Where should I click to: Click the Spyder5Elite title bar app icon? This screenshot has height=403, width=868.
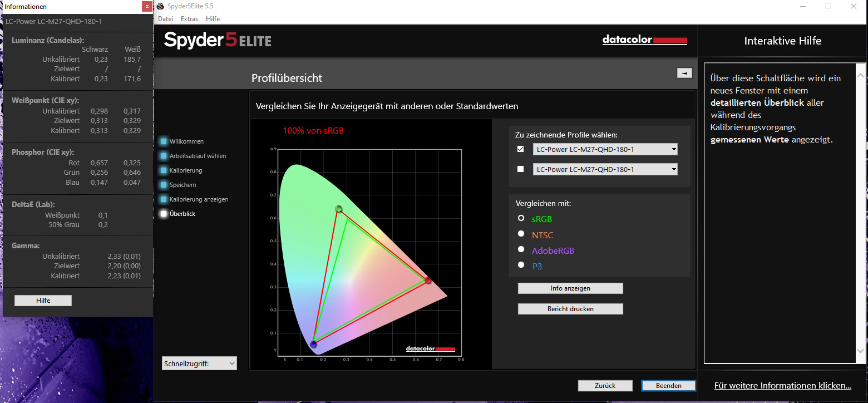(x=160, y=6)
